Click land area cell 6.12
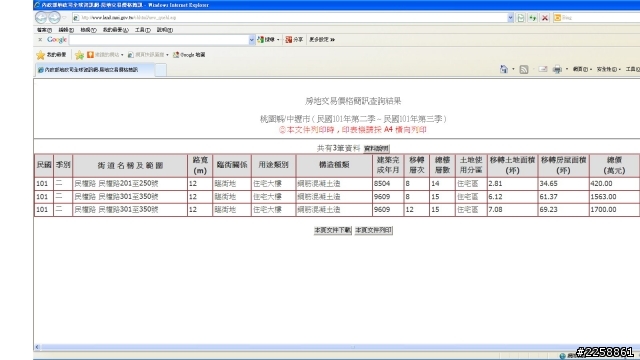The height and width of the screenshot is (360, 640). click(x=512, y=197)
